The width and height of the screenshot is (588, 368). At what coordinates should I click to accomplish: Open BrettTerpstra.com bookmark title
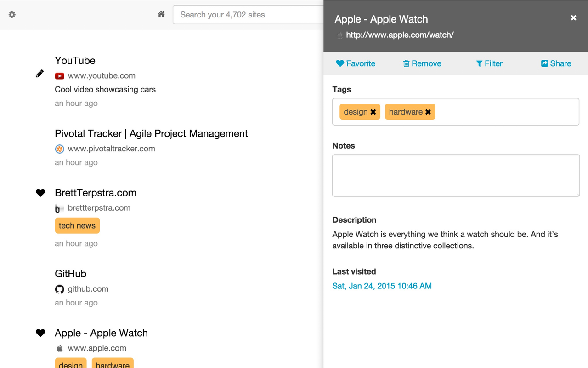pos(96,193)
